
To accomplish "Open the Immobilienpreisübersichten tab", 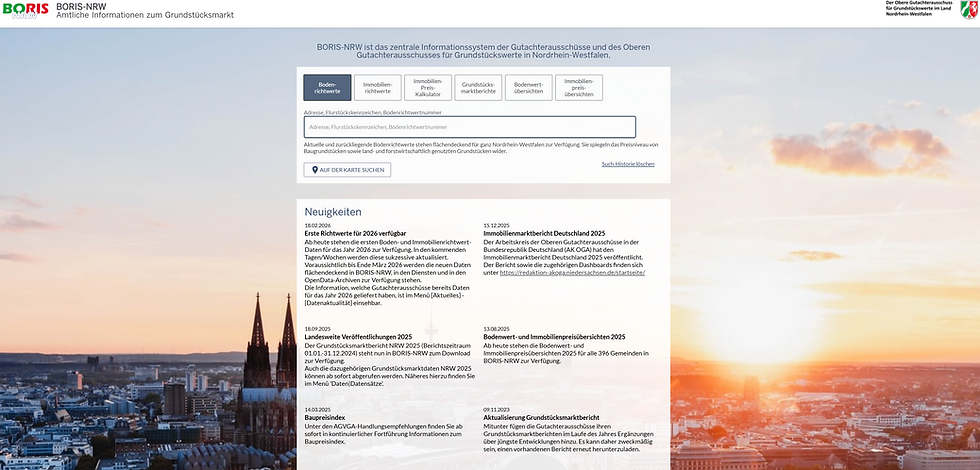I will tap(579, 88).
